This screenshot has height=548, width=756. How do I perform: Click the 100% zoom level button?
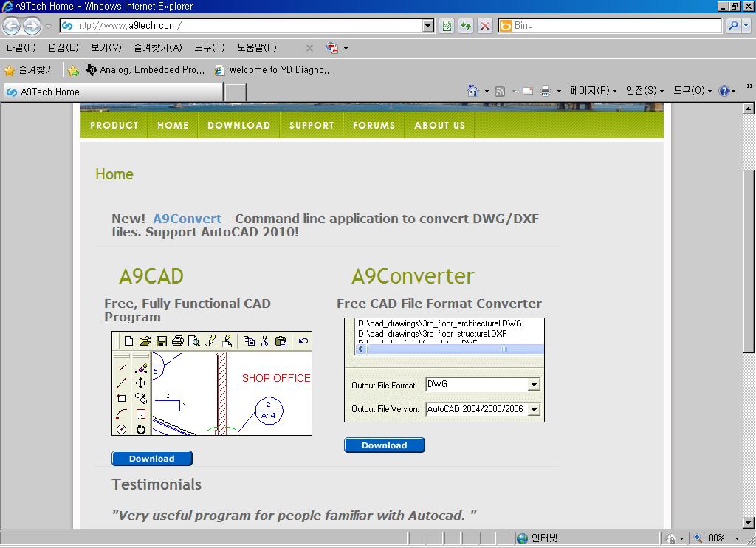tap(709, 538)
